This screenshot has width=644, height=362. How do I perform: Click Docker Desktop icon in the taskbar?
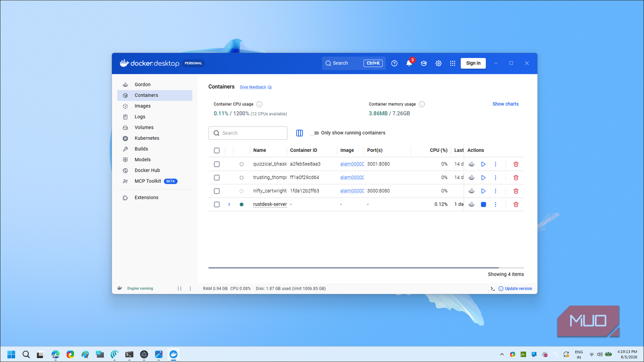174,355
